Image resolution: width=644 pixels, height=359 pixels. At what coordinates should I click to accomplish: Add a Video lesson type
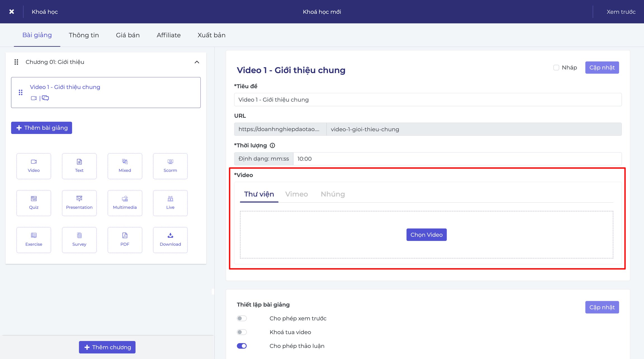34,166
